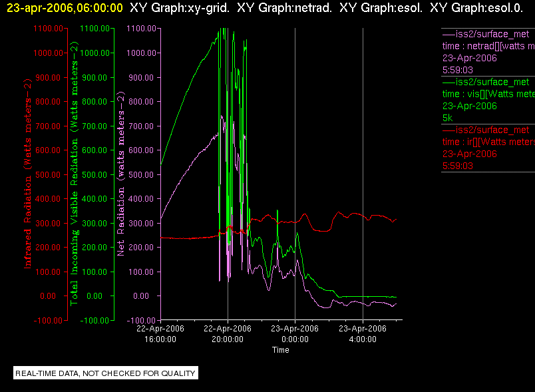Click the green axis 600.00 tick value
Screen dimensions: 535x392
tap(95, 150)
